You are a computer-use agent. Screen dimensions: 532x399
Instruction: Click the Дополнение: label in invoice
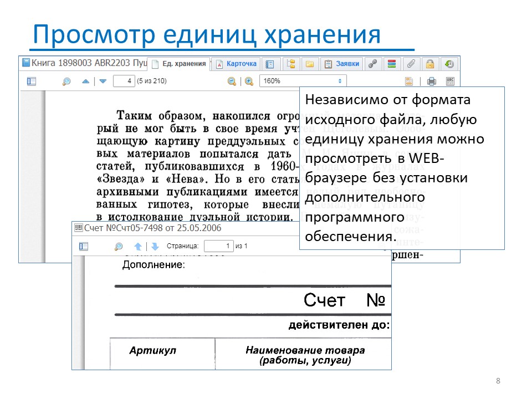pyautogui.click(x=154, y=265)
